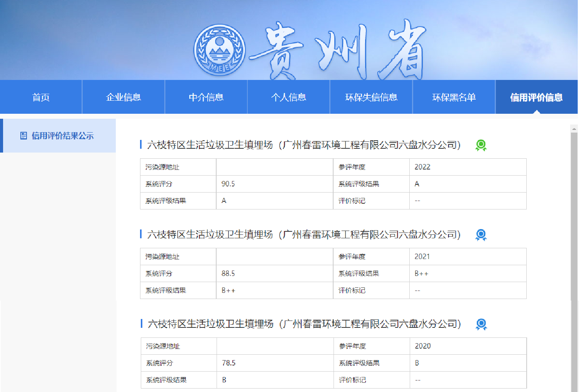Click the 污染源地址 label in the 2022 table
This screenshot has height=392, width=579.
click(162, 167)
